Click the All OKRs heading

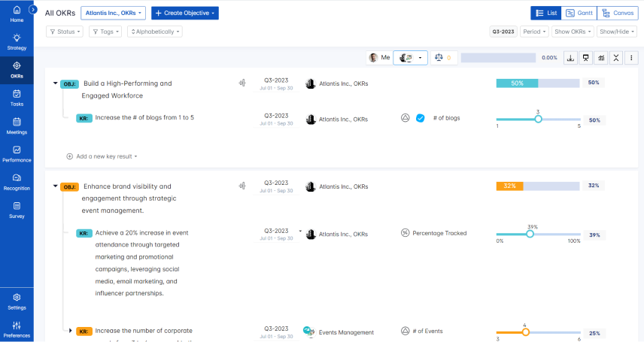pos(60,13)
